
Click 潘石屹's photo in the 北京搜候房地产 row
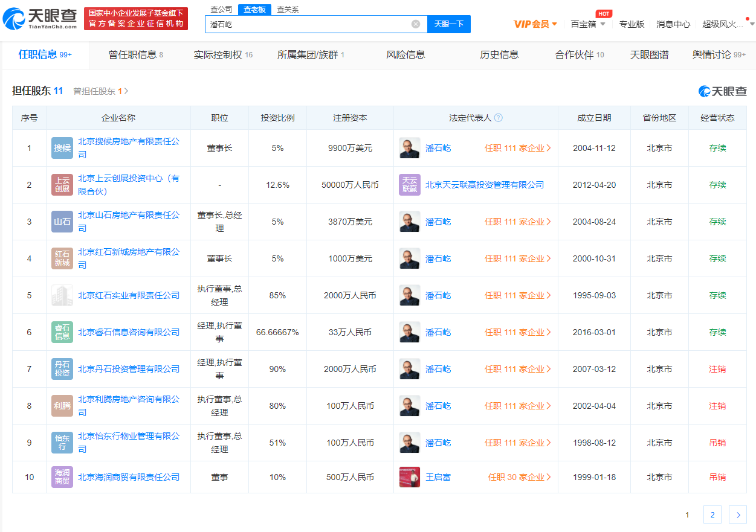410,148
